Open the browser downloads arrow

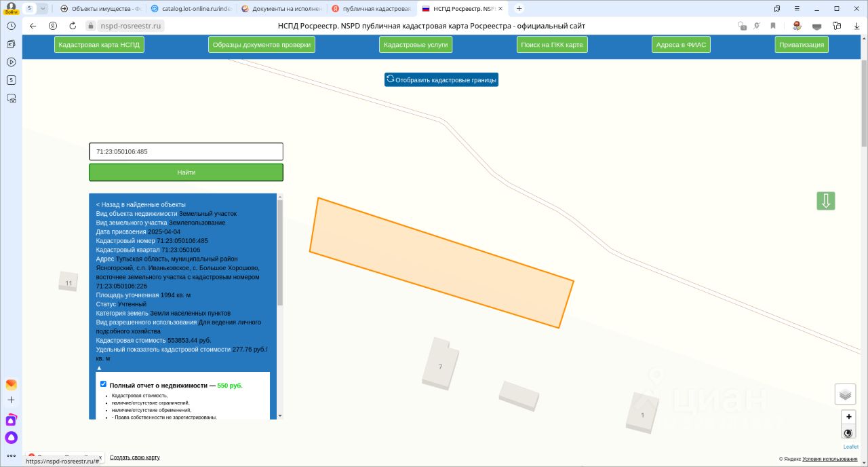856,26
